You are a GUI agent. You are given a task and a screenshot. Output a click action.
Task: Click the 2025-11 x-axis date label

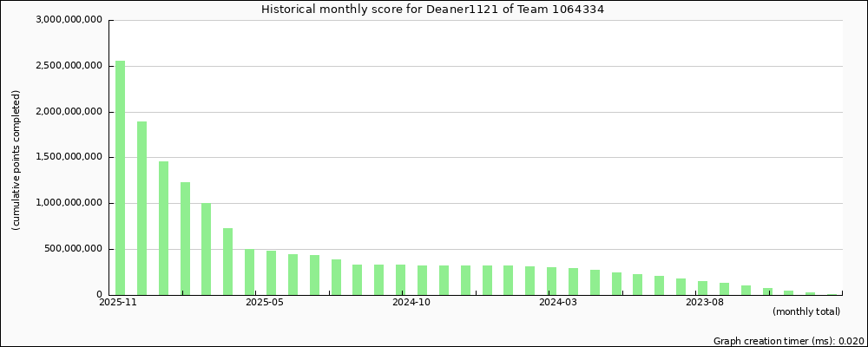[x=117, y=303]
